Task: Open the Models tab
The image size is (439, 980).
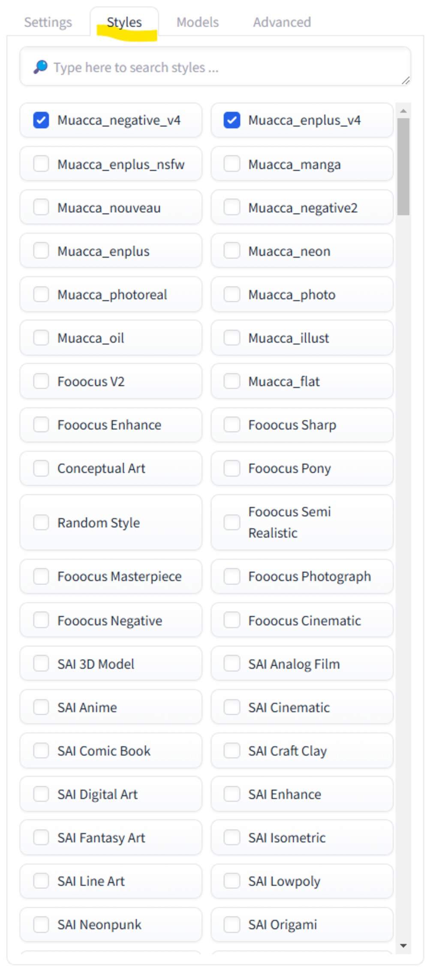Action: coord(197,22)
